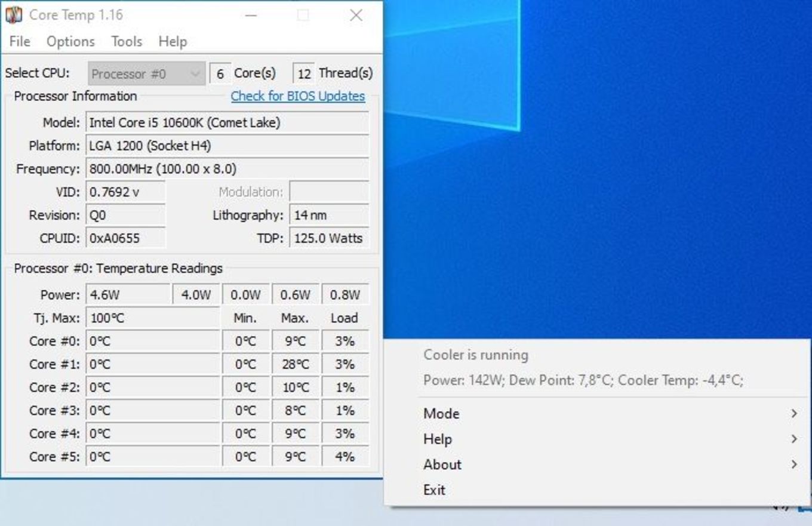Open the Tools menu
812x526 pixels.
pos(127,42)
